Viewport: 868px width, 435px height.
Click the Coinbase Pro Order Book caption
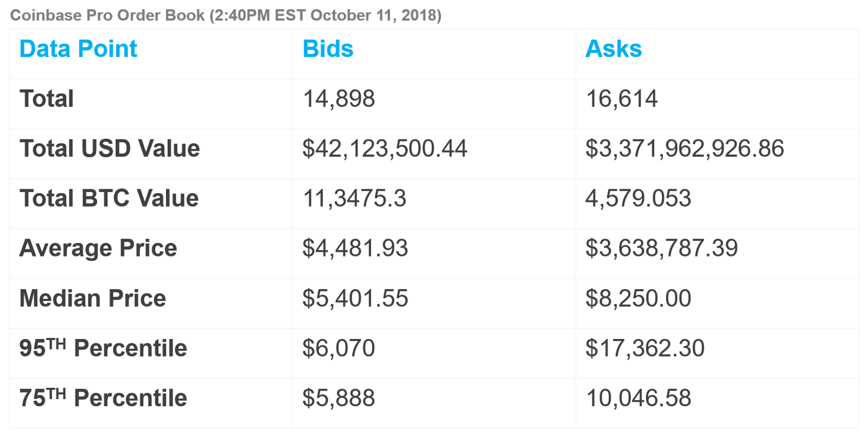click(226, 15)
